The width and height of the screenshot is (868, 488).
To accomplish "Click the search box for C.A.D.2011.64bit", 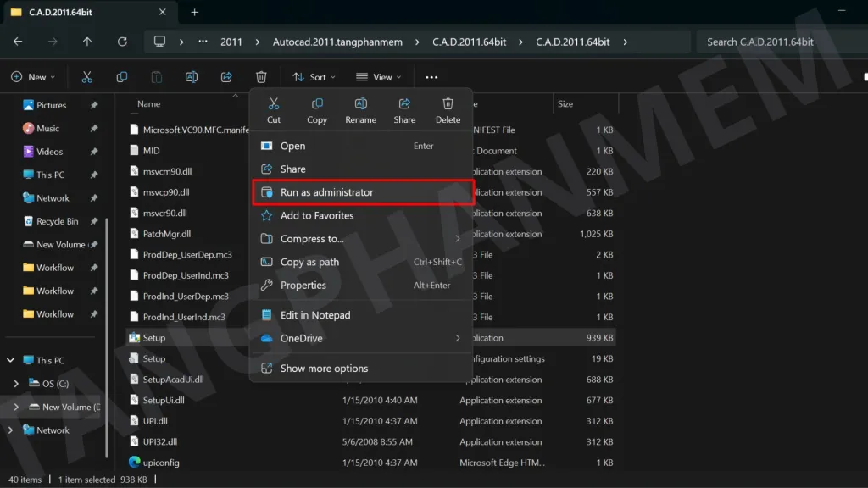I will [x=780, y=42].
